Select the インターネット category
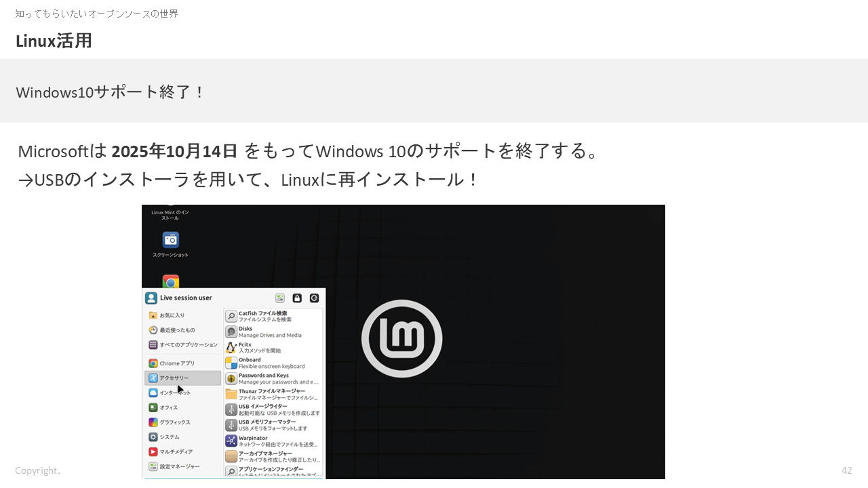 click(175, 393)
